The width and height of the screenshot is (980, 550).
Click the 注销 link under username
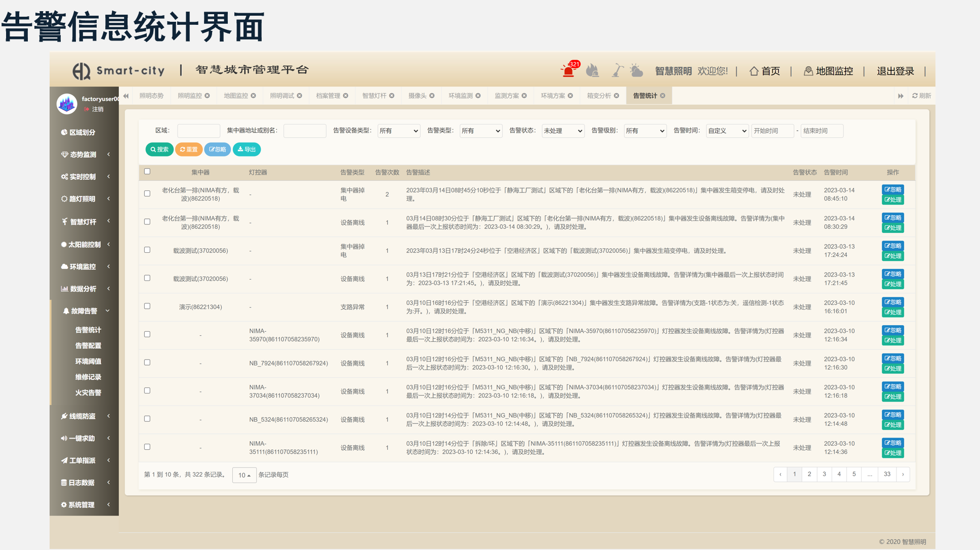(94, 109)
